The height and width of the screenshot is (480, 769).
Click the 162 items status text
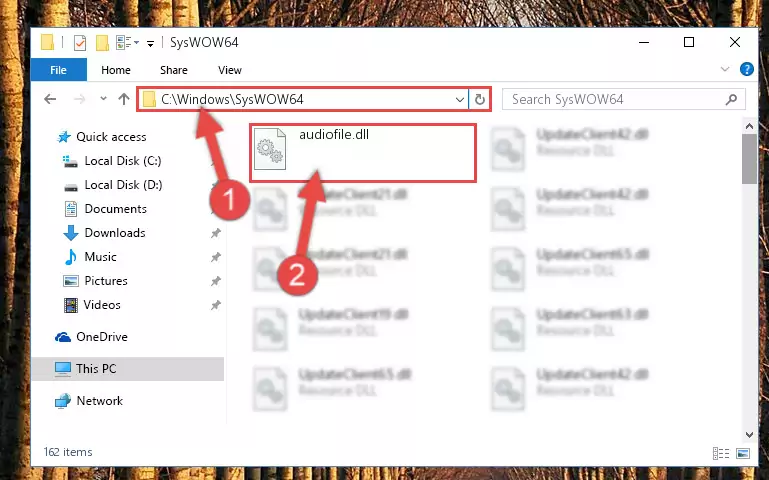[68, 452]
